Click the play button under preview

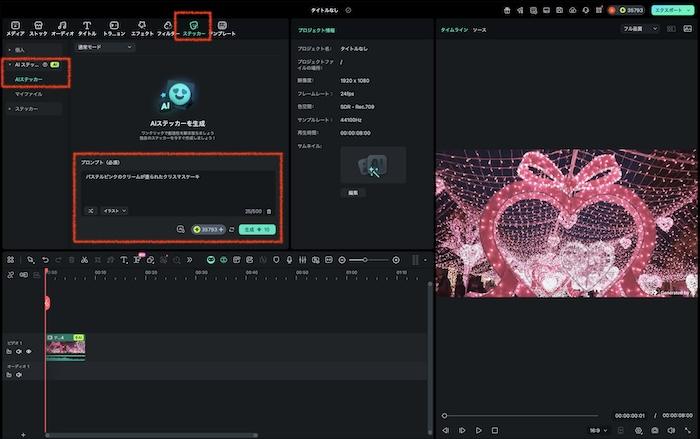(479, 430)
